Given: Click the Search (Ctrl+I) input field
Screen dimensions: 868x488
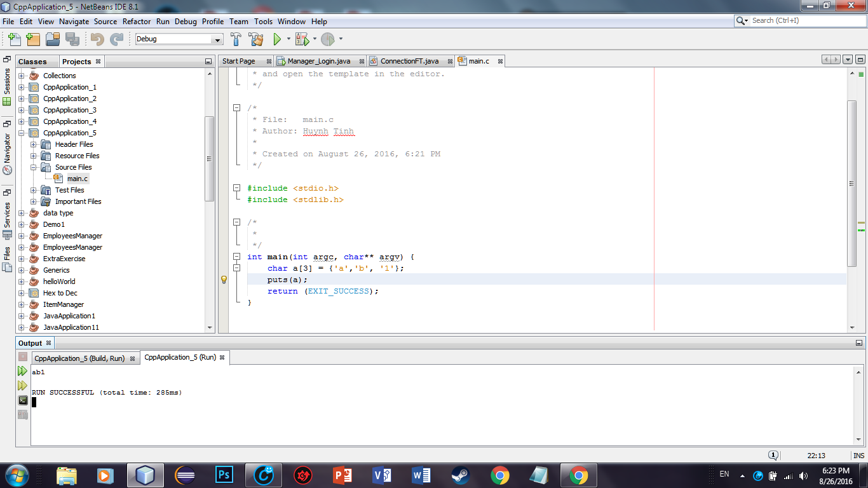Looking at the screenshot, I should tap(804, 20).
